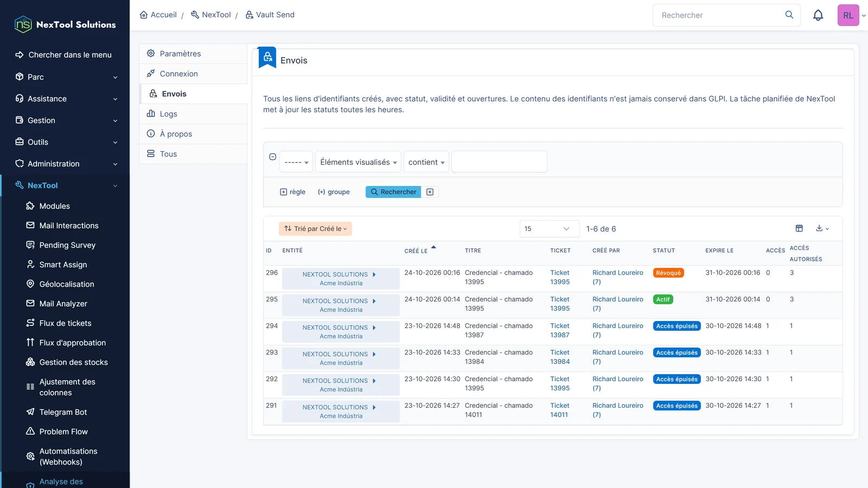Expand the Parc menu
The image size is (868, 488).
(x=66, y=77)
